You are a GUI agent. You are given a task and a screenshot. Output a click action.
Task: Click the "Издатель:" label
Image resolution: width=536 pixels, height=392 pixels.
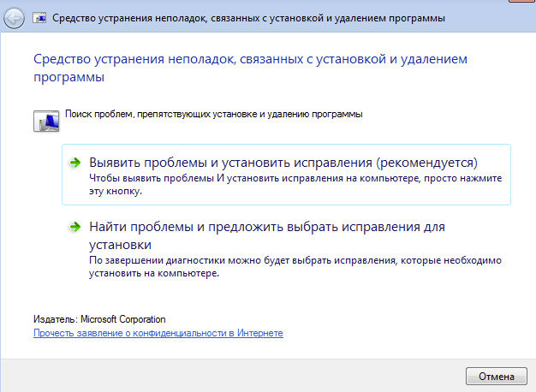point(56,319)
